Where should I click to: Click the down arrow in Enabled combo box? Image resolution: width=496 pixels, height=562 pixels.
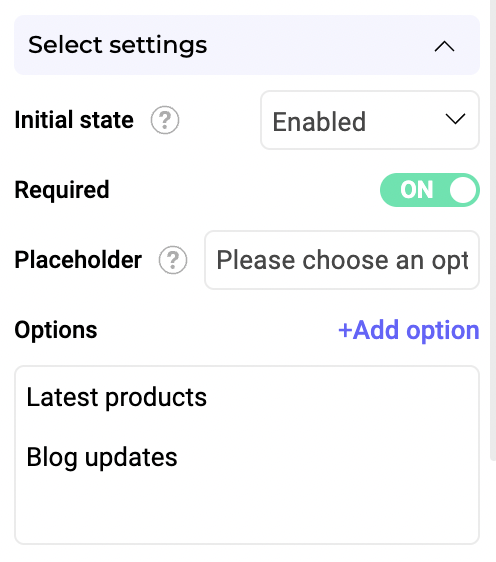pyautogui.click(x=455, y=119)
